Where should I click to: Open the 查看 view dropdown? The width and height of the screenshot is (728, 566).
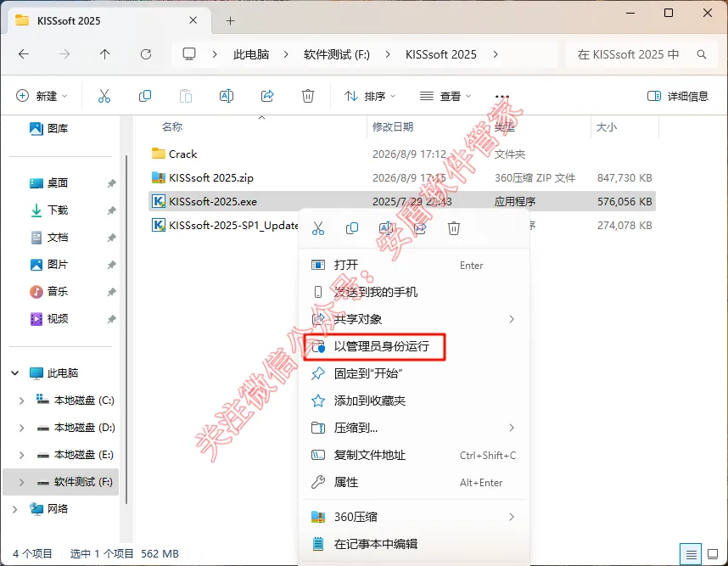(x=445, y=96)
